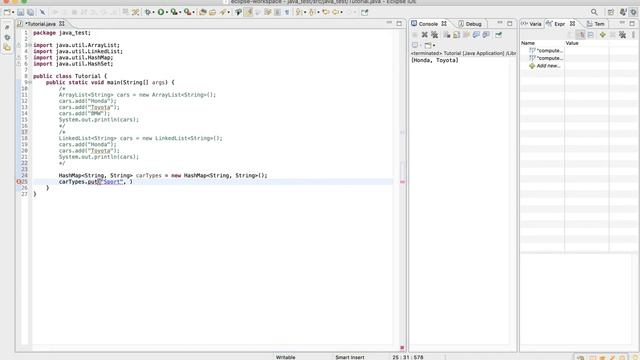Click the Previous Annotation toolbar icon
This screenshot has width=640, height=360.
coord(312,12)
